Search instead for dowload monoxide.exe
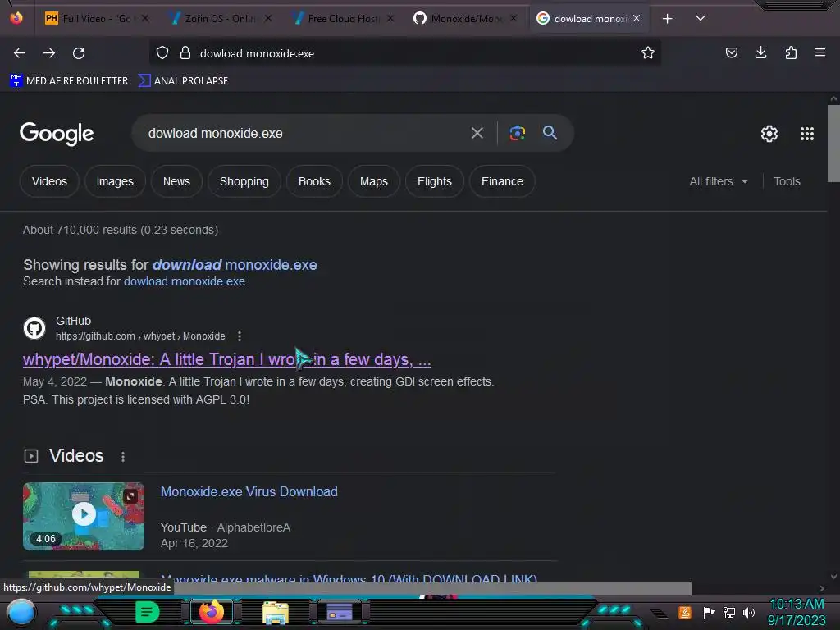 pos(185,281)
